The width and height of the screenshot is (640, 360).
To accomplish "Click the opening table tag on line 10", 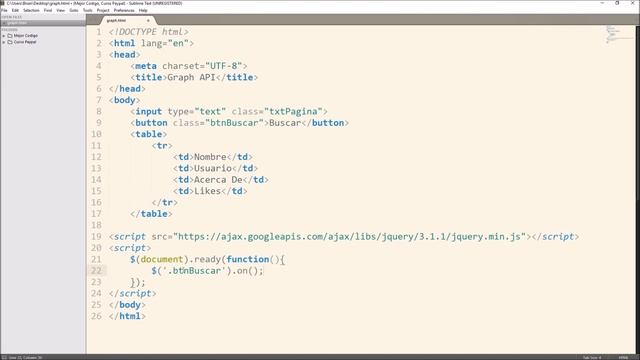I will pos(149,134).
